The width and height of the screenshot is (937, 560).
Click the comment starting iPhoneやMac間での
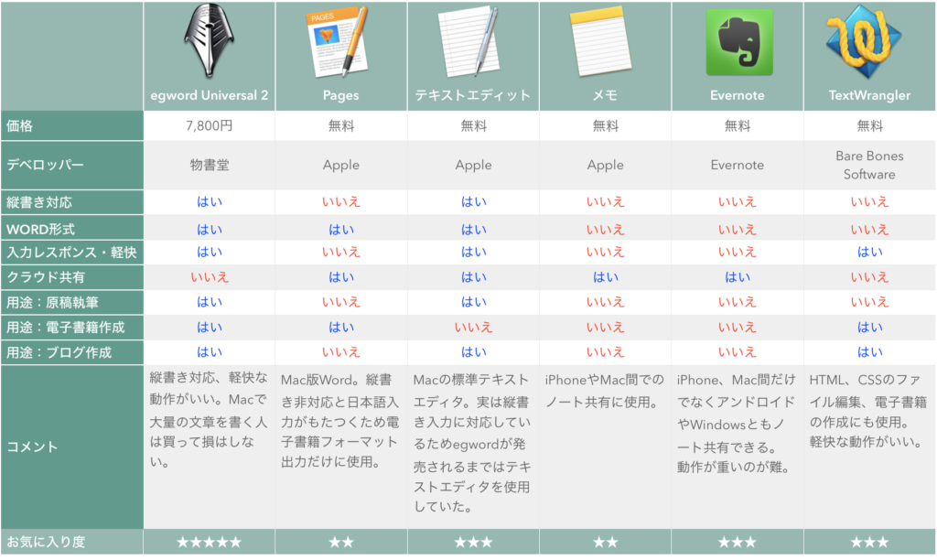(x=604, y=391)
